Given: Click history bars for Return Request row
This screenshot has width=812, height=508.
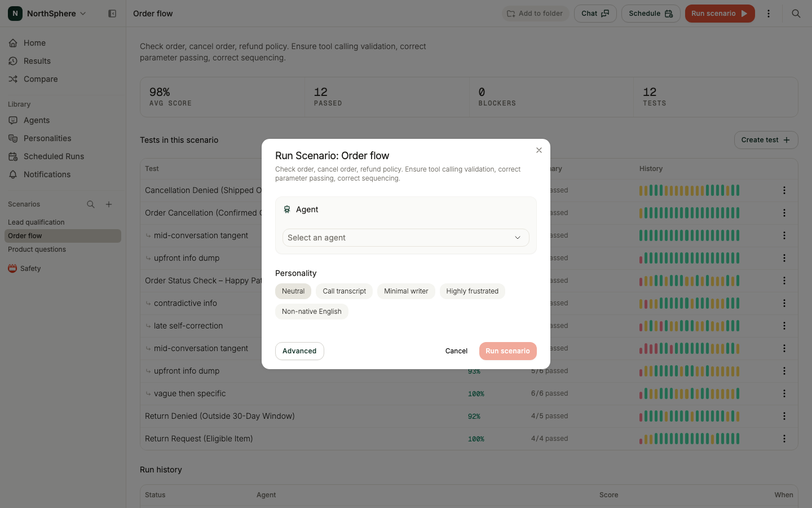Looking at the screenshot, I should point(689,439).
